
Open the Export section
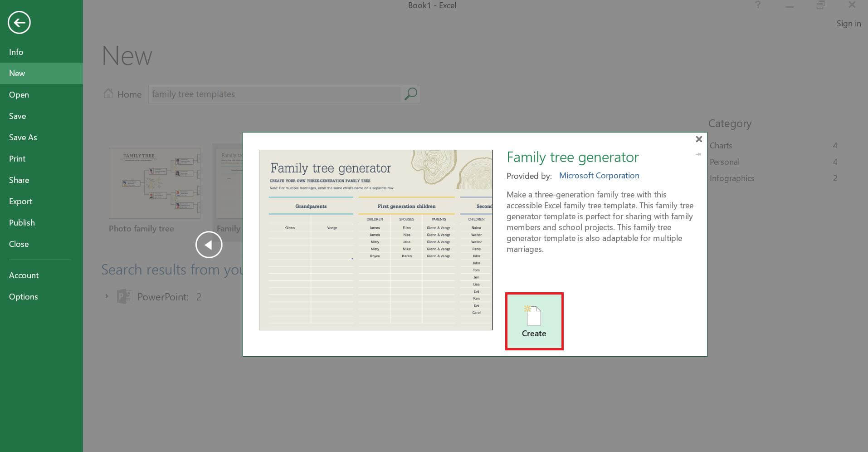[20, 201]
